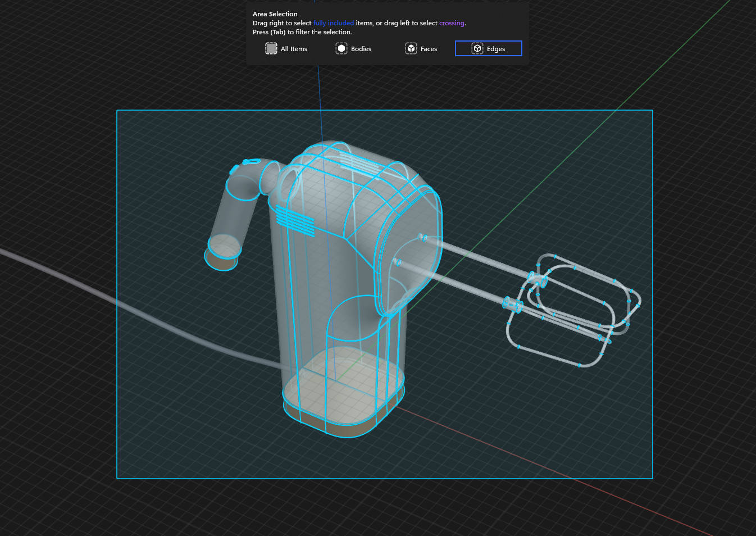
Task: Click the dashed square icon for All Items
Action: 271,48
